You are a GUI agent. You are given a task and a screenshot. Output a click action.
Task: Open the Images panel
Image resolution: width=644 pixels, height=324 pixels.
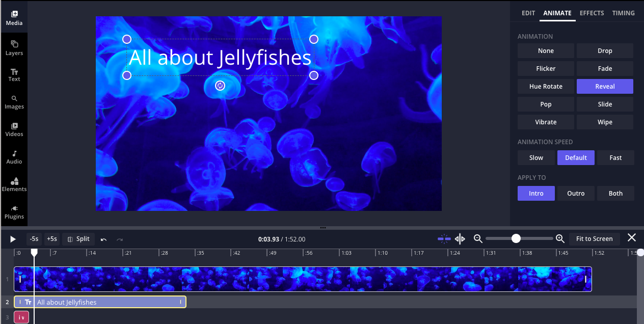[x=14, y=102]
